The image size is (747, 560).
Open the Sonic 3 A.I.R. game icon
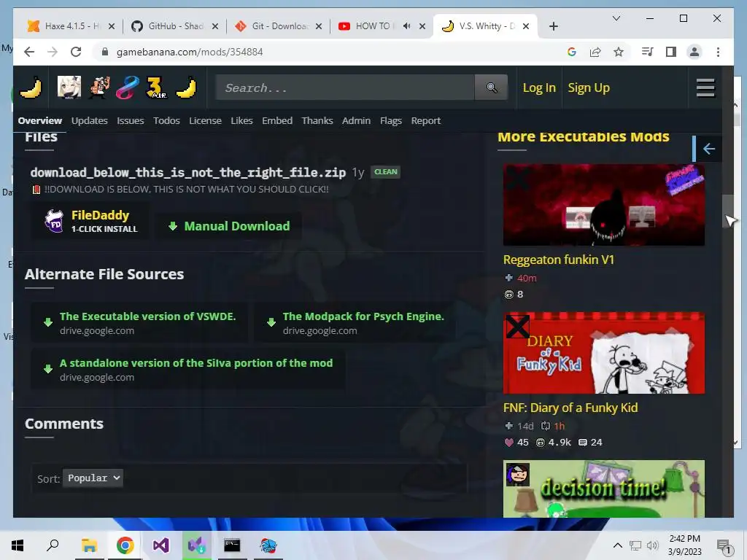[x=156, y=87]
